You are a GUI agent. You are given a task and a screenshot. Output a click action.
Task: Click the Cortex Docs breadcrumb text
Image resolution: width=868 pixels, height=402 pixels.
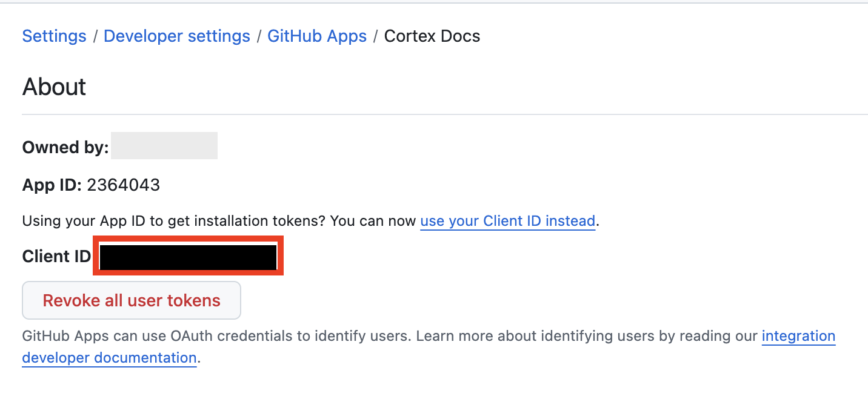click(x=432, y=36)
